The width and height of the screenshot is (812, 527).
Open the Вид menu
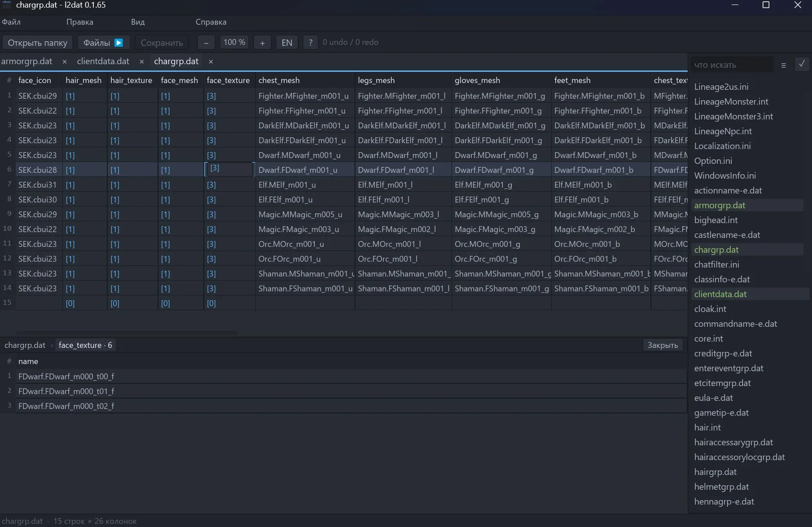coord(138,22)
